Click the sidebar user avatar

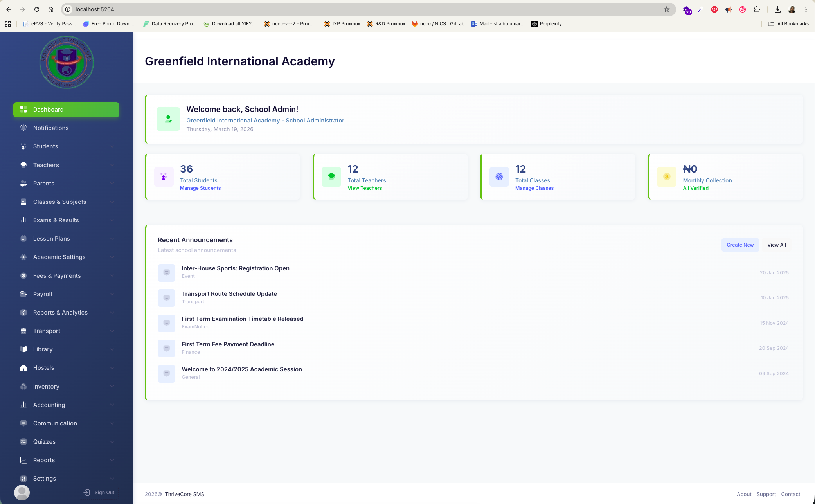(22, 492)
